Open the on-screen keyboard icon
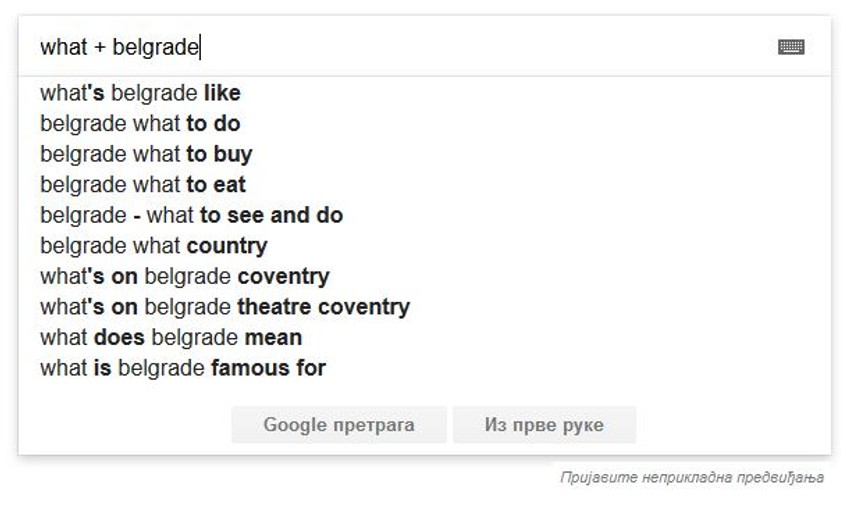The image size is (850, 507). [791, 47]
